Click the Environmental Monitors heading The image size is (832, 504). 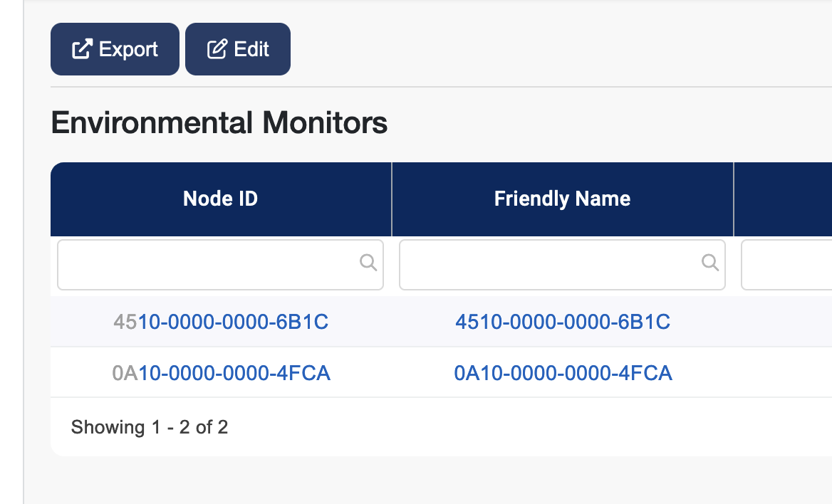[x=219, y=123]
